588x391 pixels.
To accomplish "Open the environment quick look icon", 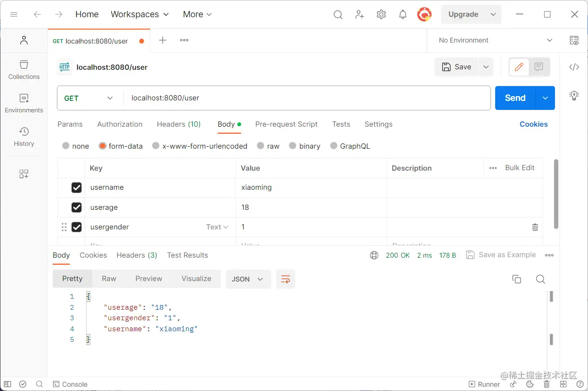I will coord(574,40).
